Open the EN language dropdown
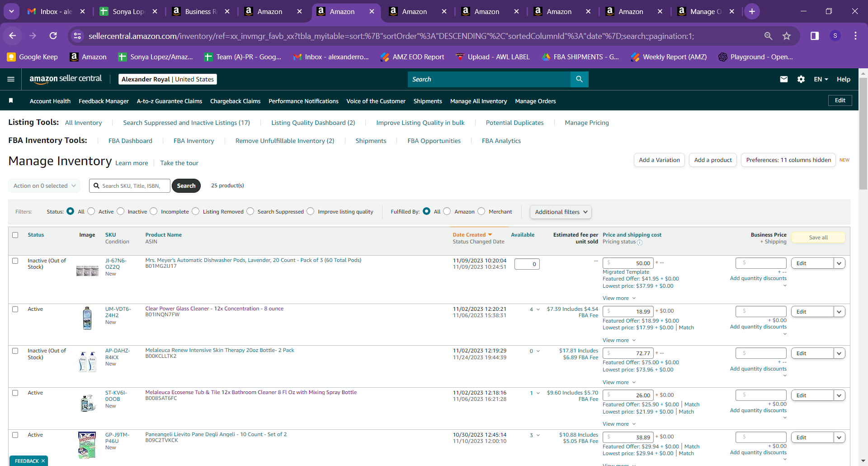 coord(821,79)
